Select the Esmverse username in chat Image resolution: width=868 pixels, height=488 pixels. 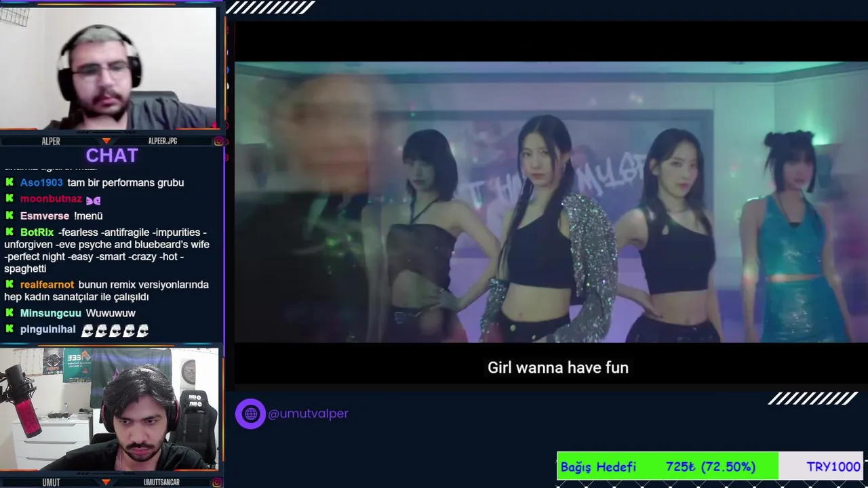(45, 216)
